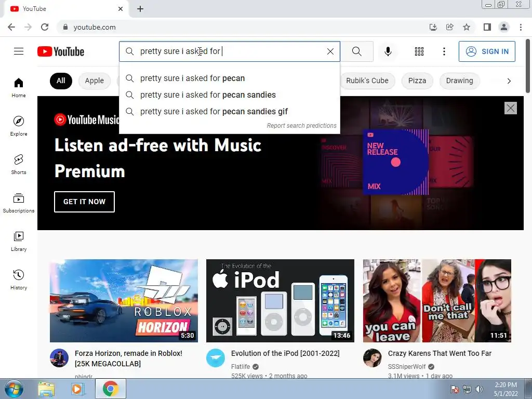
Task: Click GET IT NOW button
Action: click(84, 202)
